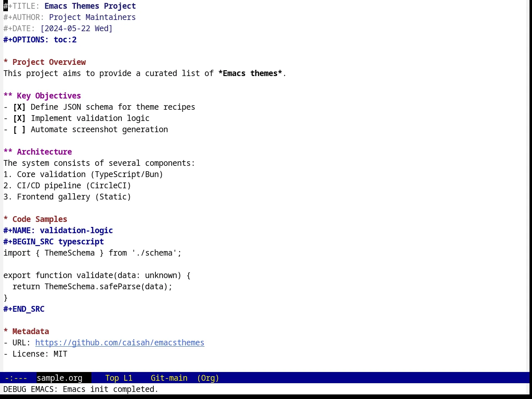Click the L1 line number indicator
The image size is (532, 399).
pos(128,378)
